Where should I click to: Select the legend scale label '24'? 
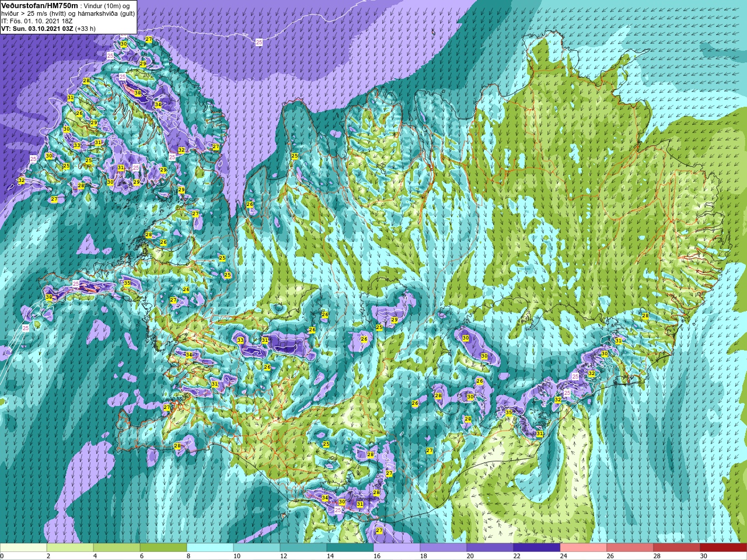point(564,556)
